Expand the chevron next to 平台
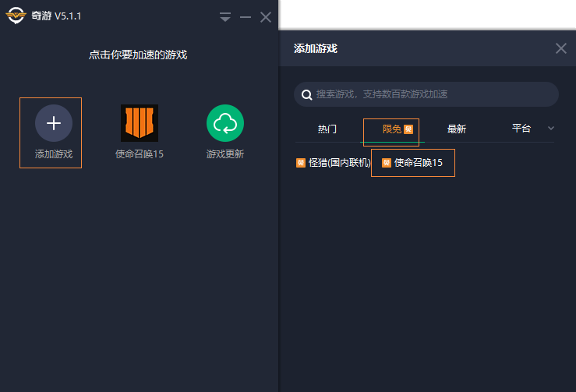 point(550,129)
